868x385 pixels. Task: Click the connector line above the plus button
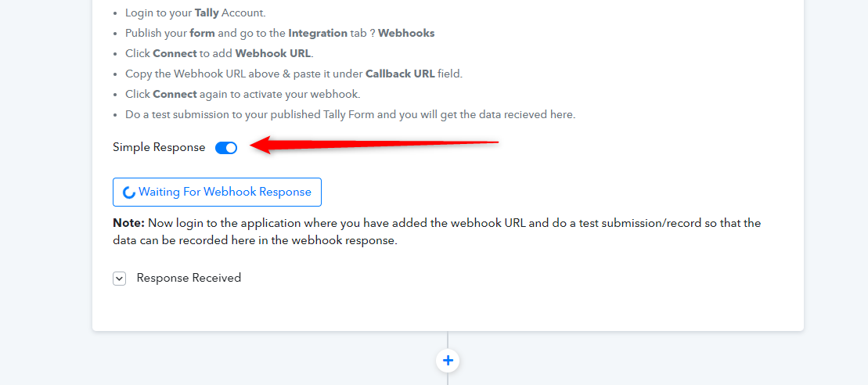point(448,340)
